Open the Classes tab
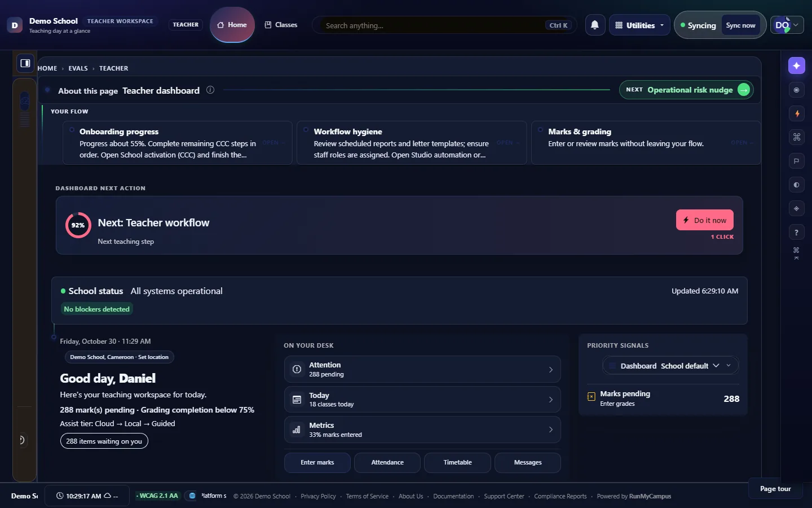 click(x=281, y=25)
